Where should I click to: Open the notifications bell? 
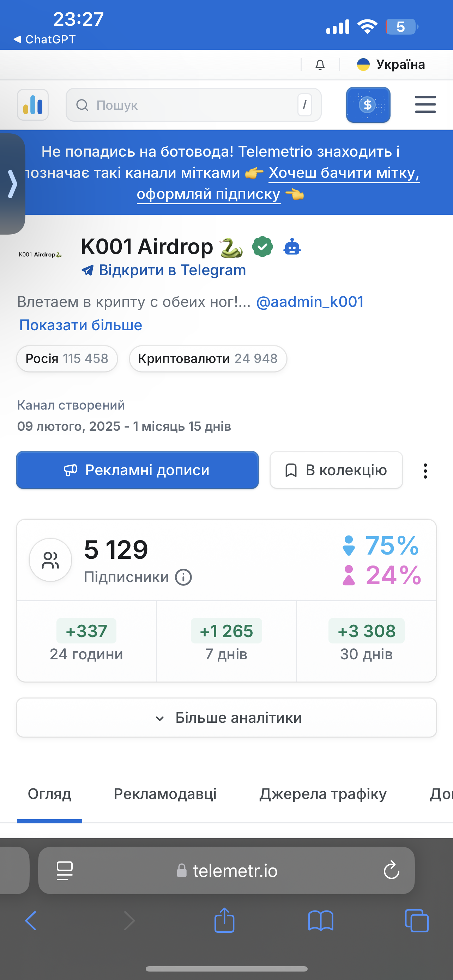point(320,65)
